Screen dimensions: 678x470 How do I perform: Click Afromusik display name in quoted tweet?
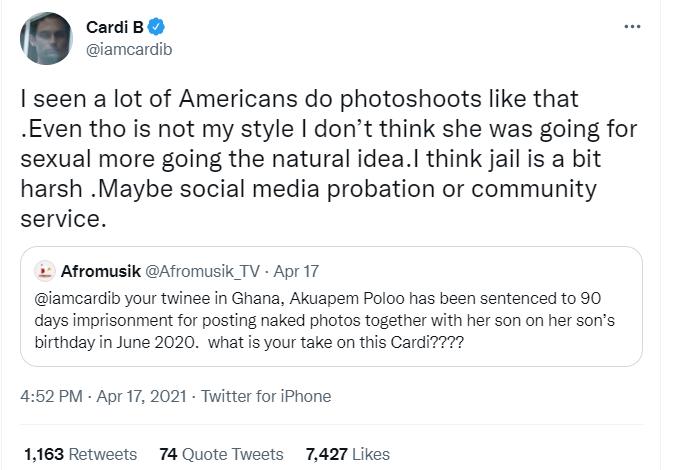coord(100,270)
